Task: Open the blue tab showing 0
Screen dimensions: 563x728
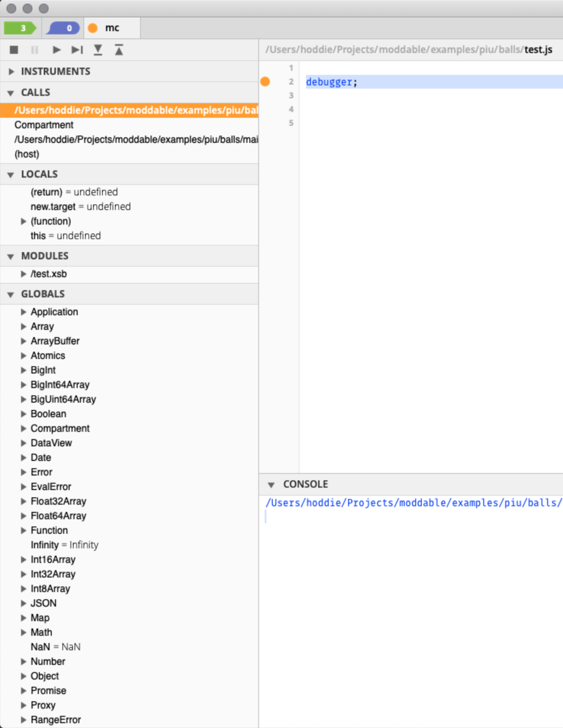Action: pos(63,28)
